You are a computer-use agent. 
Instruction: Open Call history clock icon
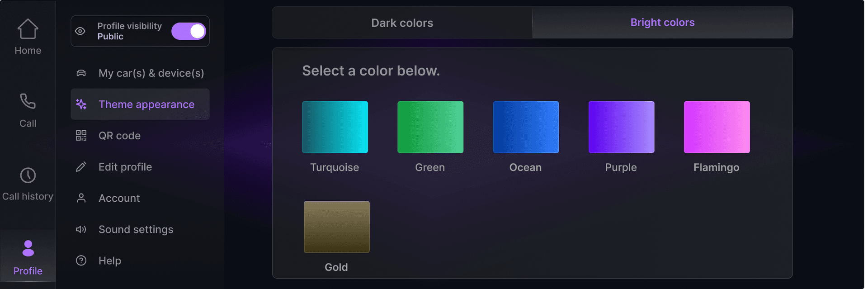(x=28, y=175)
